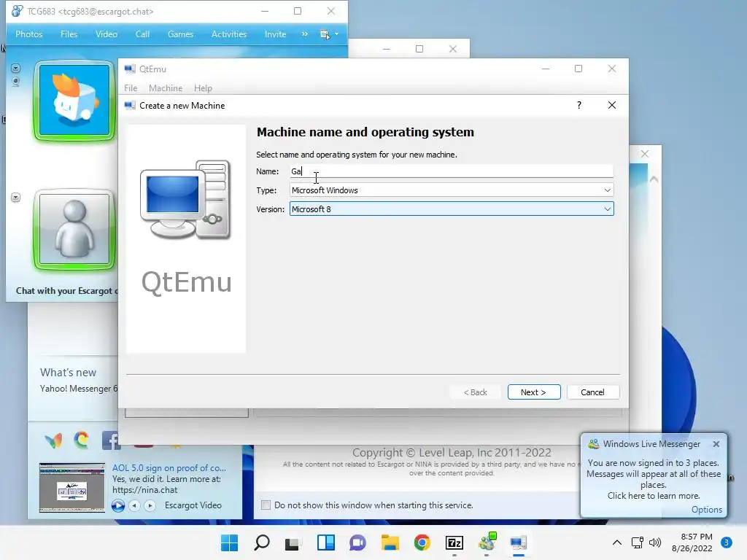Click the < Back button
The image size is (747, 560).
(x=476, y=392)
